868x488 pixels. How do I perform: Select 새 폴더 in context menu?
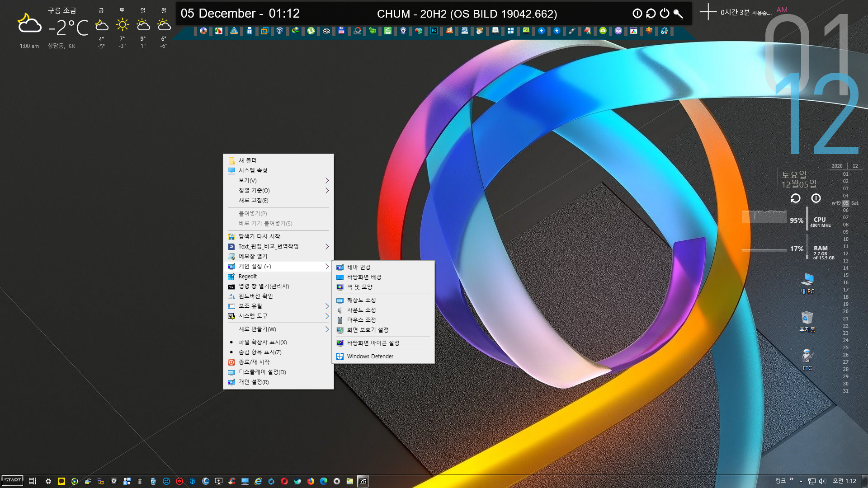(278, 160)
